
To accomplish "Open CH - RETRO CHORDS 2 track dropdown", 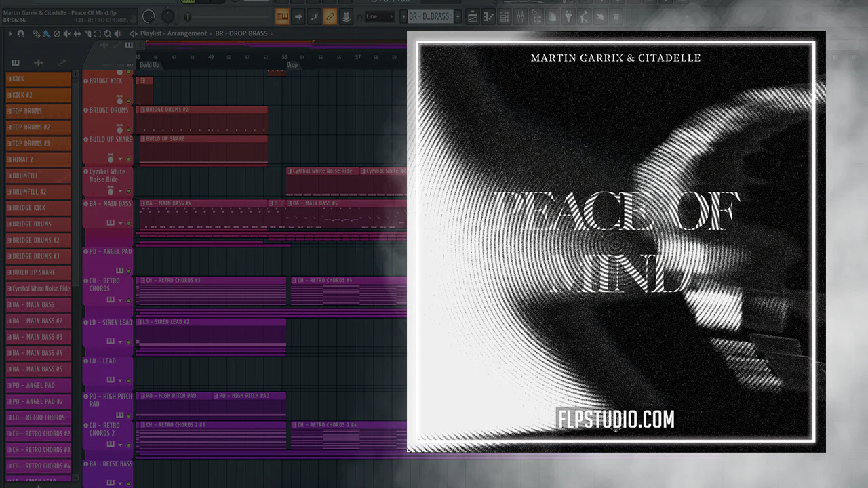I will (120, 445).
